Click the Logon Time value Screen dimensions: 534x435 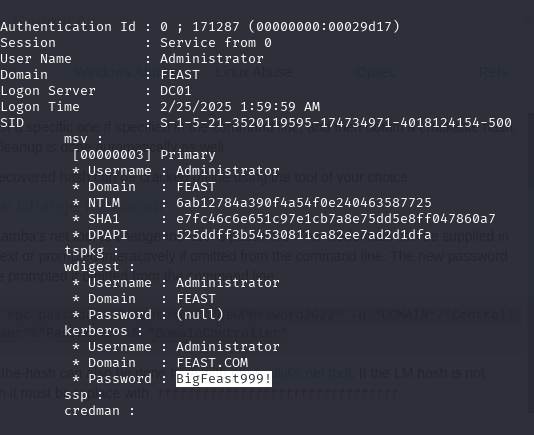point(240,107)
